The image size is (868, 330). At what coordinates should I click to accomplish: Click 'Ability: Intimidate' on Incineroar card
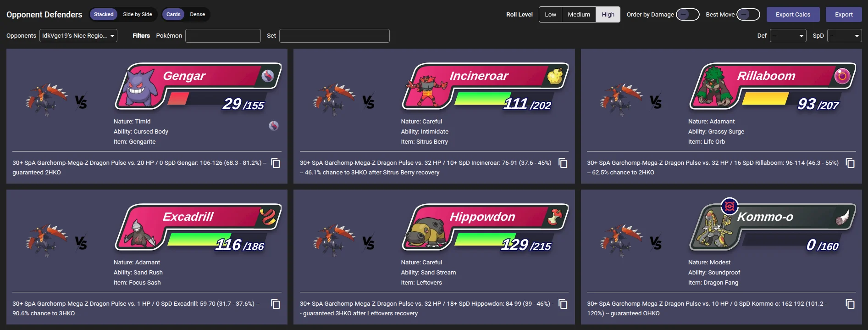[425, 131]
